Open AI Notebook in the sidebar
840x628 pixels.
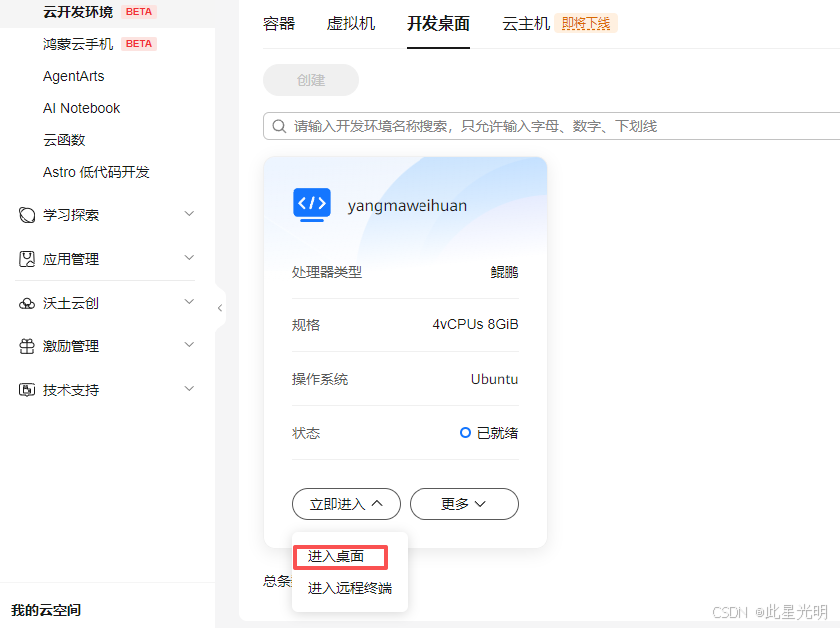[82, 108]
